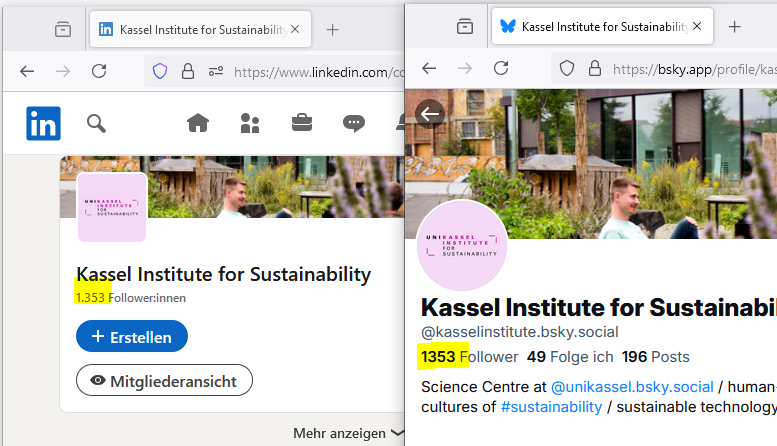777x446 pixels.
Task: Click shield tracking protection icon on LinkedIn
Action: pyautogui.click(x=159, y=71)
